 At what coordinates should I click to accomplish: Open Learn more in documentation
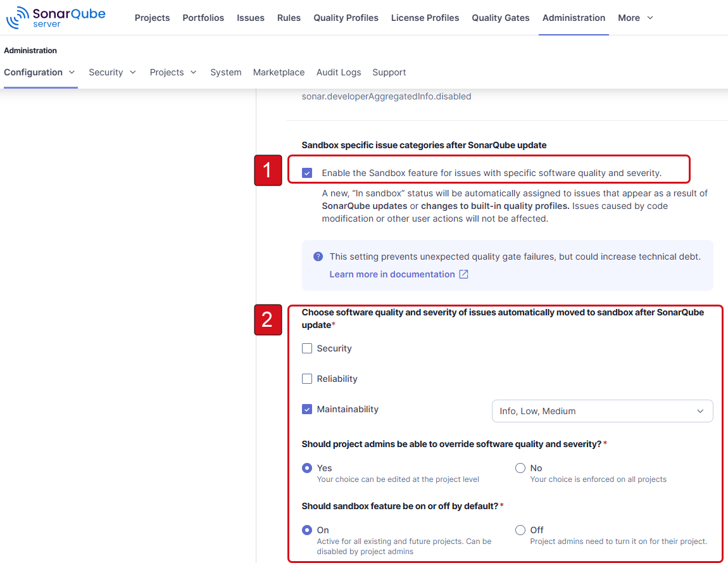coord(392,274)
